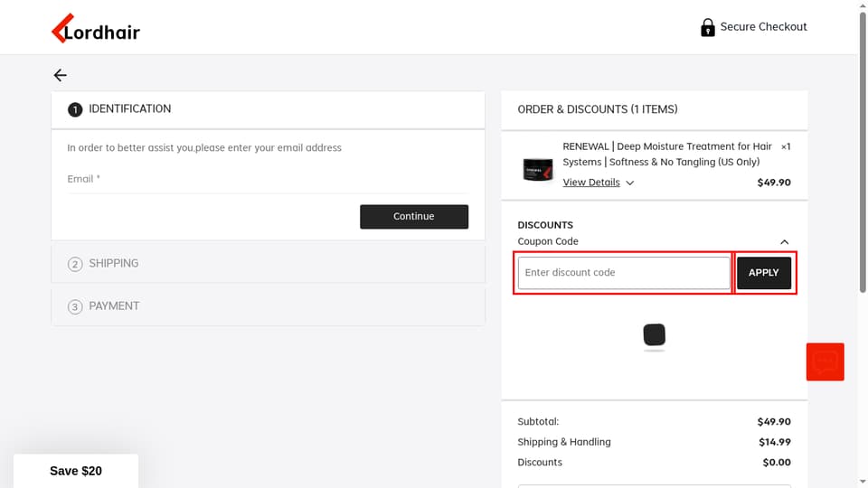Open the red live chat icon
This screenshot has width=868, height=488.
[825, 361]
